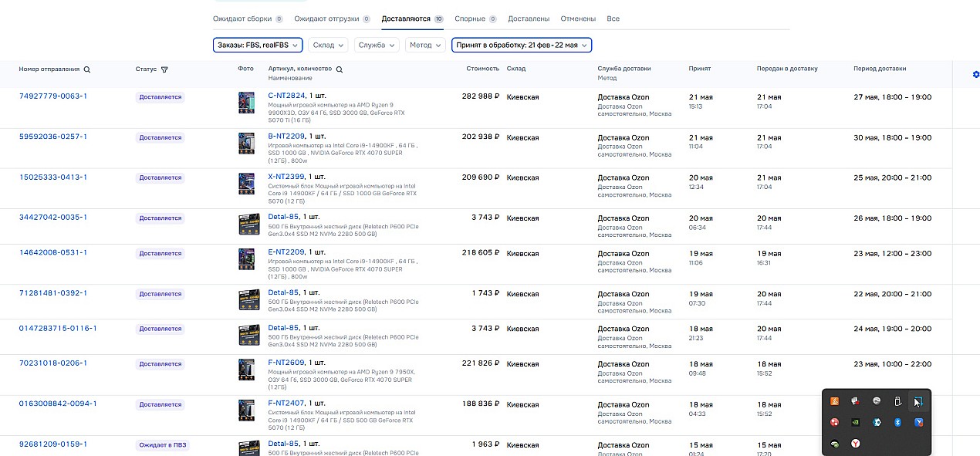The height and width of the screenshot is (456, 980).
Task: Open article link F-NT2407
Action: [x=286, y=403]
